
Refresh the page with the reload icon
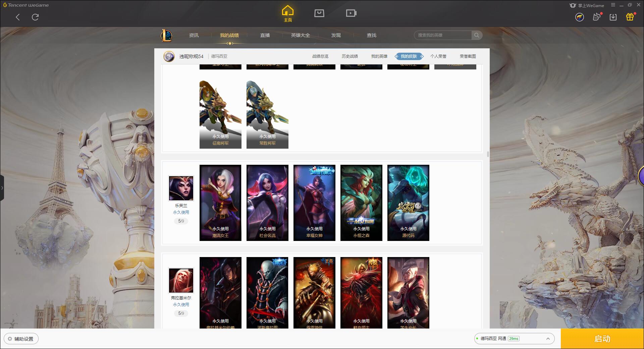(35, 17)
